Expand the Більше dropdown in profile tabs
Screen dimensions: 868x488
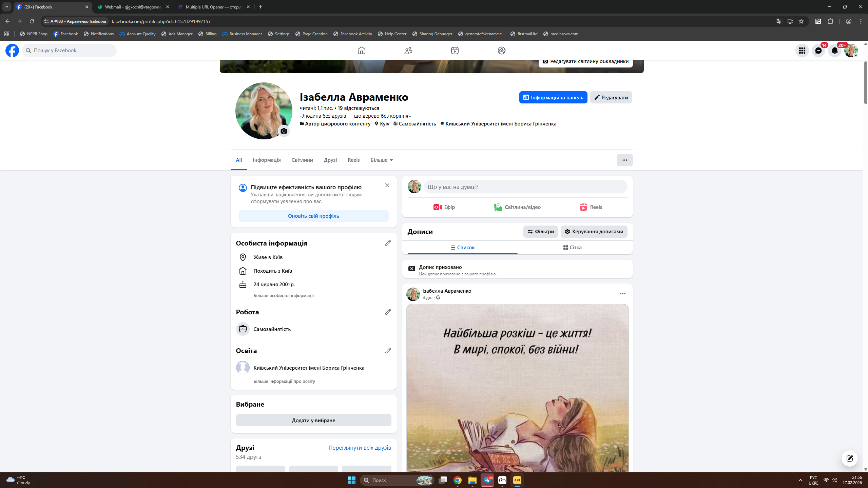coord(382,160)
